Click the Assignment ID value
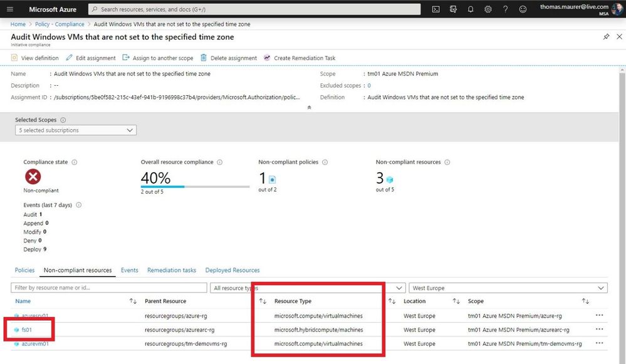Viewport: 626px width, 364px height. (177, 97)
